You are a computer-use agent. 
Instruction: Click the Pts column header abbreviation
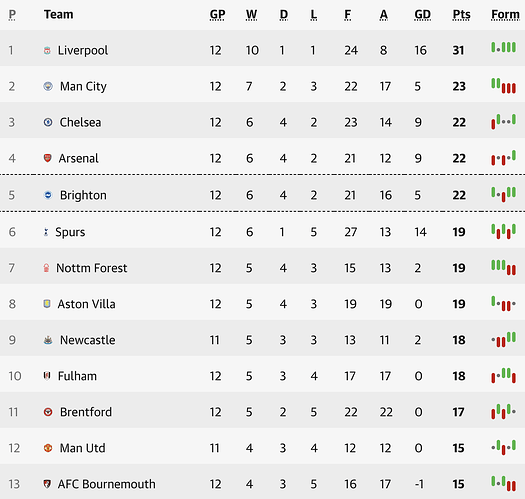(461, 15)
